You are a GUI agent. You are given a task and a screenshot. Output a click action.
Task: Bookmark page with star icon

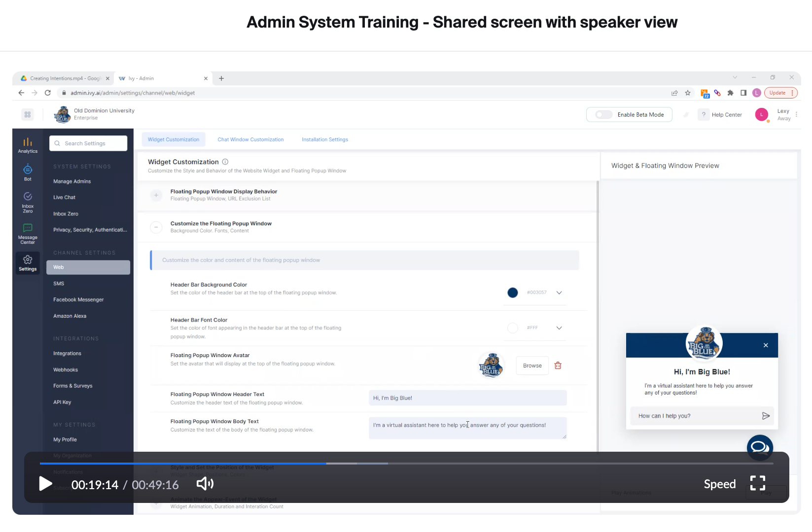click(x=688, y=93)
